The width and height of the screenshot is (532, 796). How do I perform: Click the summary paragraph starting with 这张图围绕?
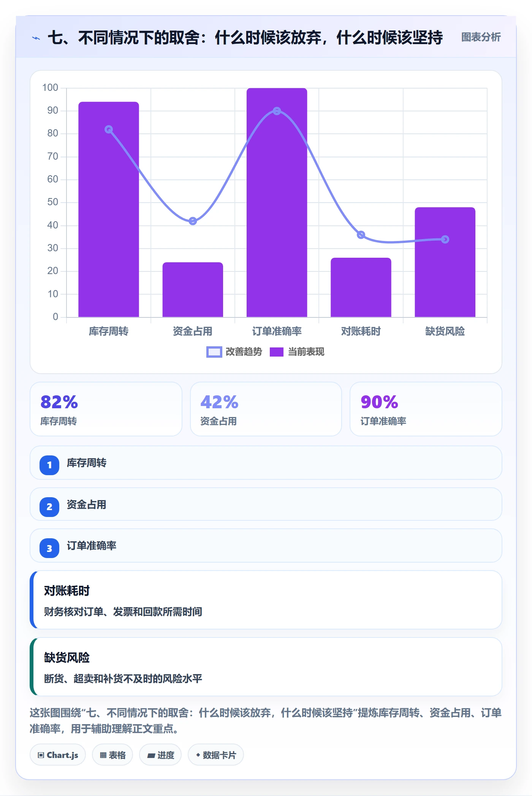click(x=266, y=721)
